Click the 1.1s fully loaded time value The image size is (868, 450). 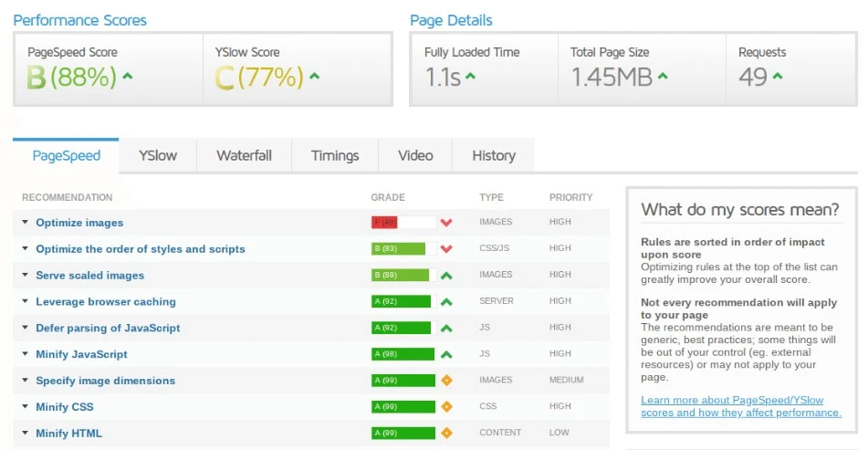pyautogui.click(x=443, y=77)
